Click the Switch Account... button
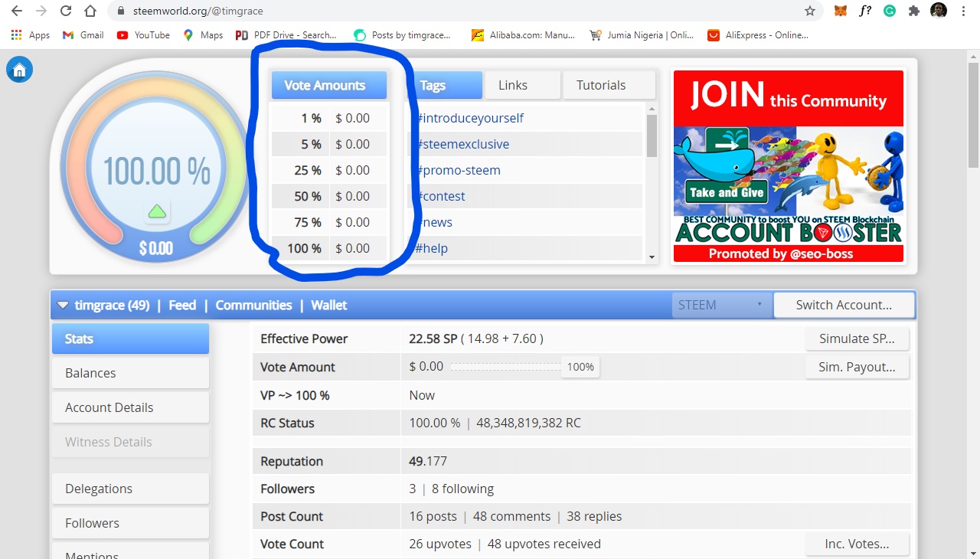This screenshot has height=559, width=980. pyautogui.click(x=844, y=305)
